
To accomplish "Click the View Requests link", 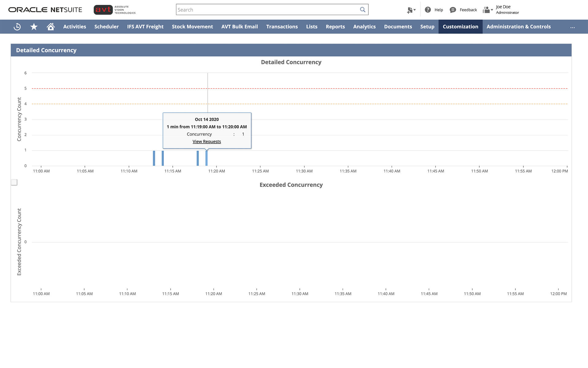I will [207, 141].
